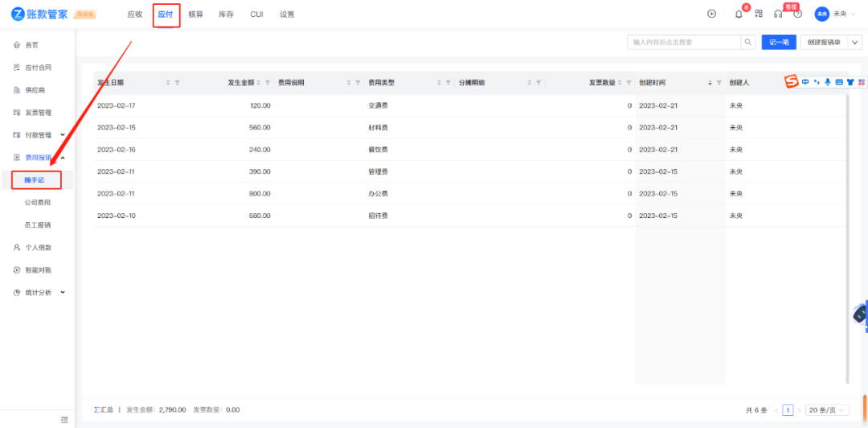
Task: Click the Sogou S input method icon
Action: [x=792, y=82]
